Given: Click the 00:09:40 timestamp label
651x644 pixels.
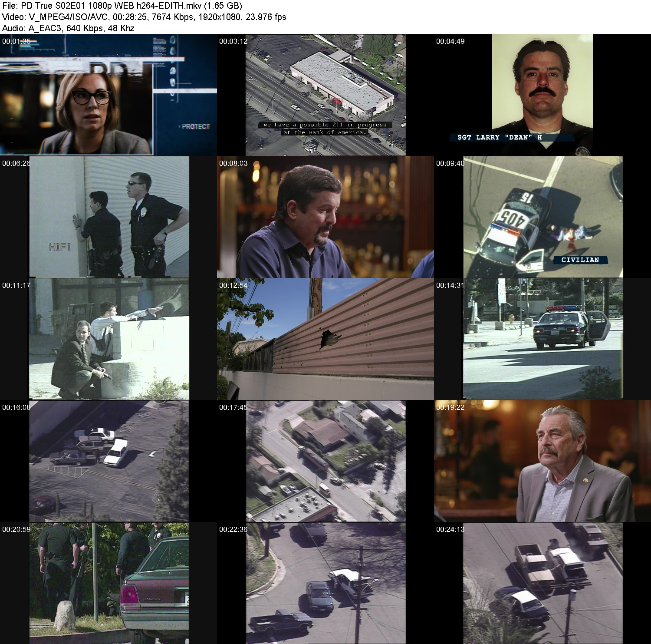Looking at the screenshot, I should (x=450, y=163).
